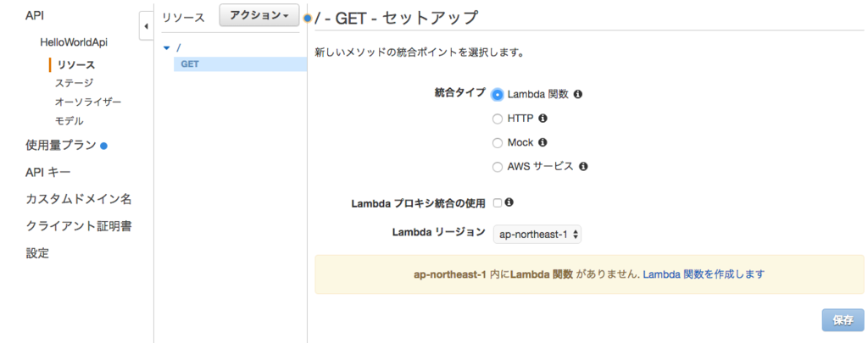
Task: Select the HTTP integration type
Action: (x=498, y=119)
